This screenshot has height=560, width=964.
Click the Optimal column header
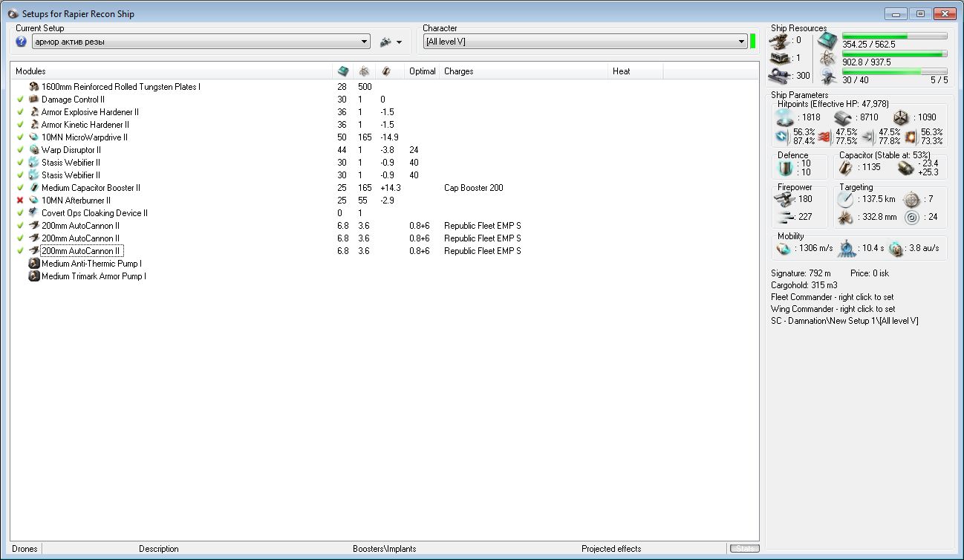tap(423, 71)
